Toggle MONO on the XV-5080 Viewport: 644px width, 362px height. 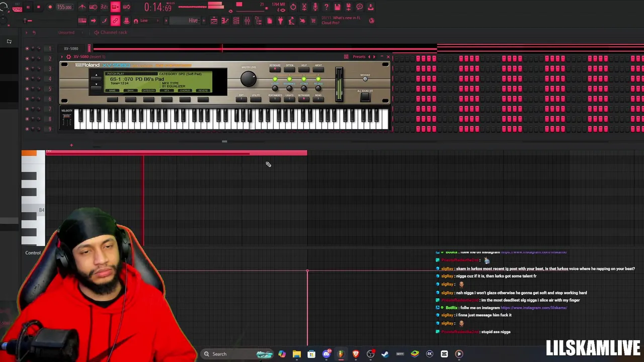pos(318,99)
